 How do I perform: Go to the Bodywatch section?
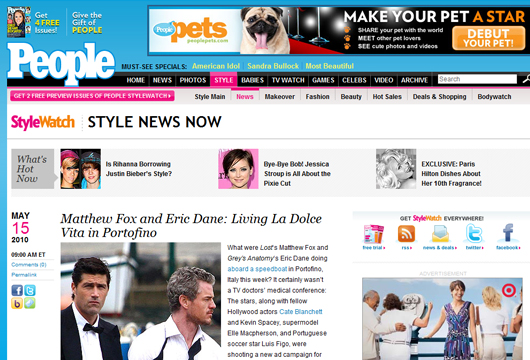coord(494,97)
